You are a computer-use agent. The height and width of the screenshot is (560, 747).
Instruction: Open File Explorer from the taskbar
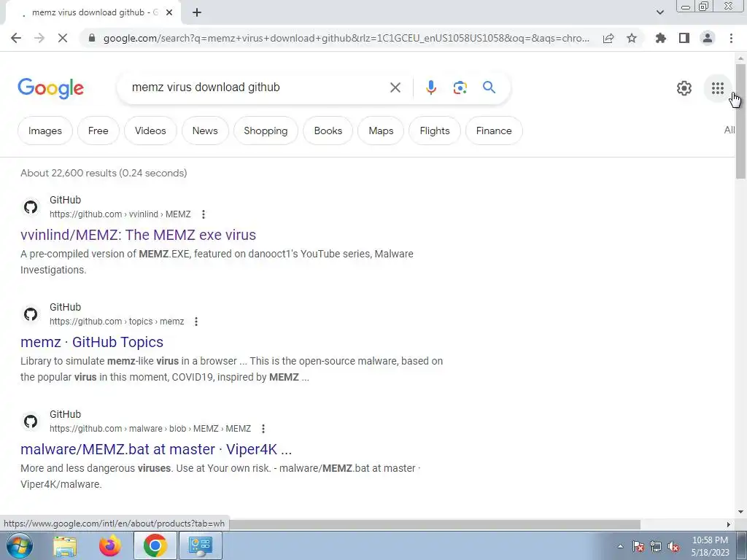click(65, 546)
